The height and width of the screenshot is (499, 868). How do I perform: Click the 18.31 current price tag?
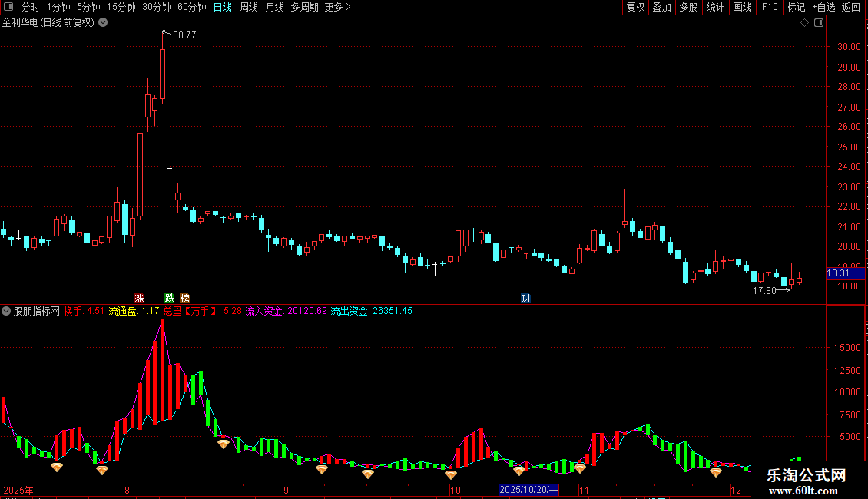point(845,273)
